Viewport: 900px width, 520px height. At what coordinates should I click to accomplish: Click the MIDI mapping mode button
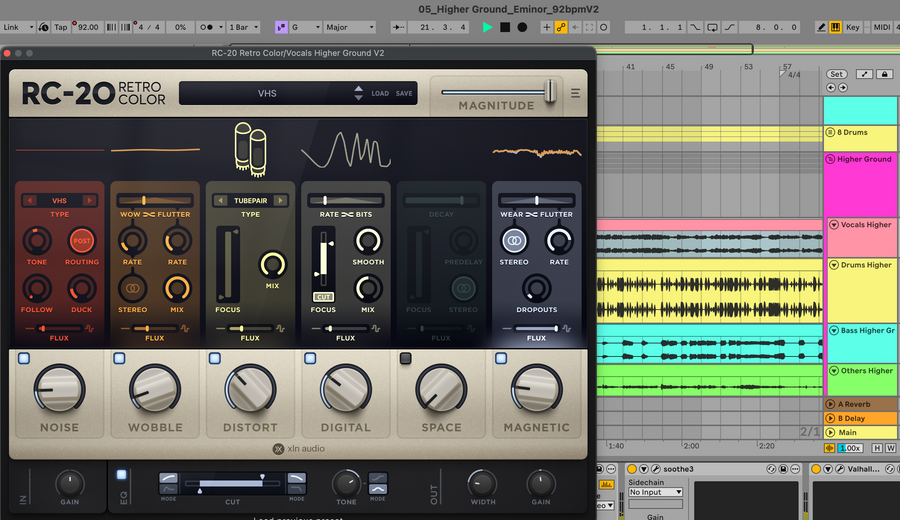881,27
